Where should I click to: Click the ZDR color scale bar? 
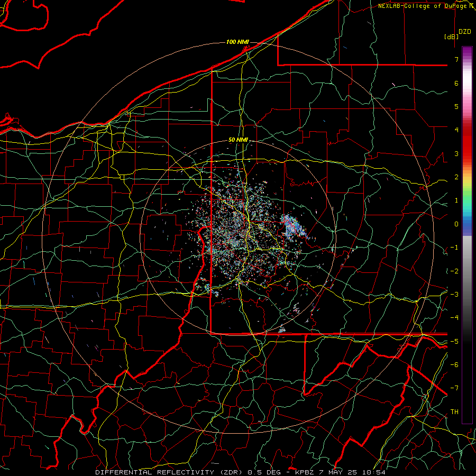click(x=467, y=235)
